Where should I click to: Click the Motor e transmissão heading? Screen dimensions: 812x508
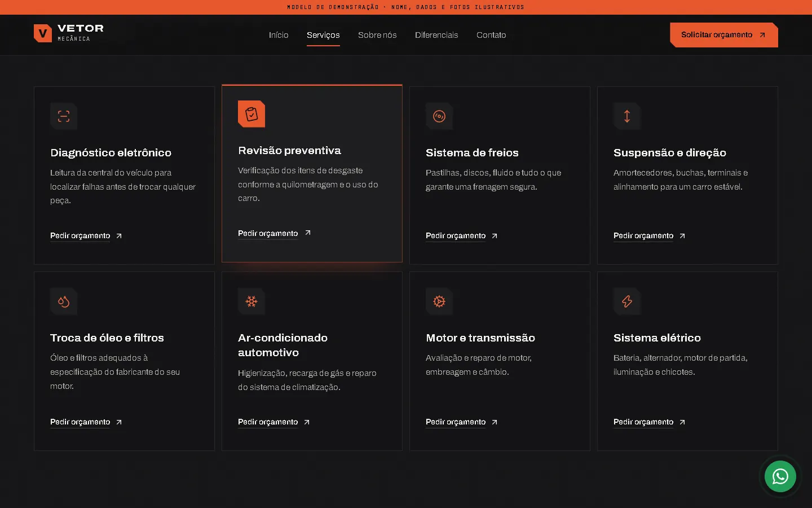(480, 338)
